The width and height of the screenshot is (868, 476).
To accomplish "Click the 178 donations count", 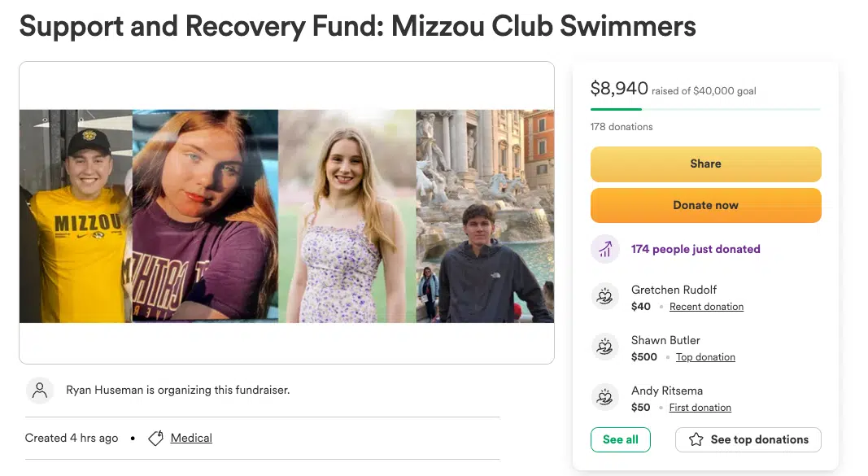I will [622, 127].
